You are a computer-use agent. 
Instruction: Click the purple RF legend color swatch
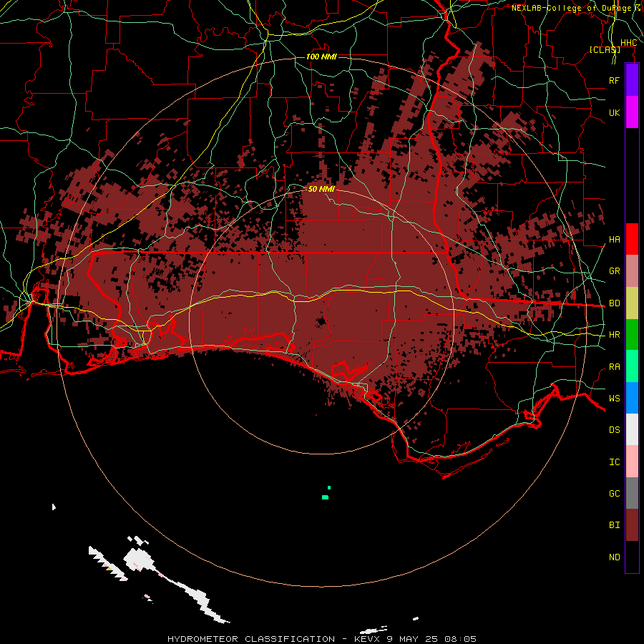(x=632, y=80)
